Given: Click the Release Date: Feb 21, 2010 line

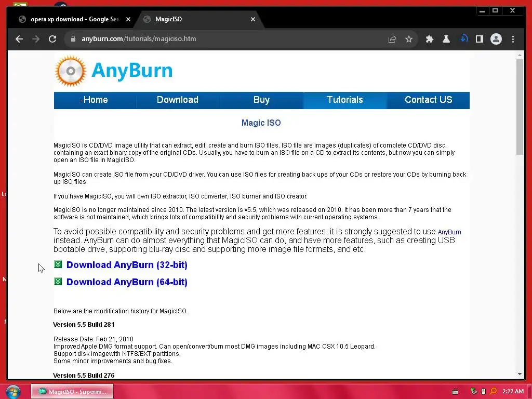Looking at the screenshot, I should pos(94,339).
